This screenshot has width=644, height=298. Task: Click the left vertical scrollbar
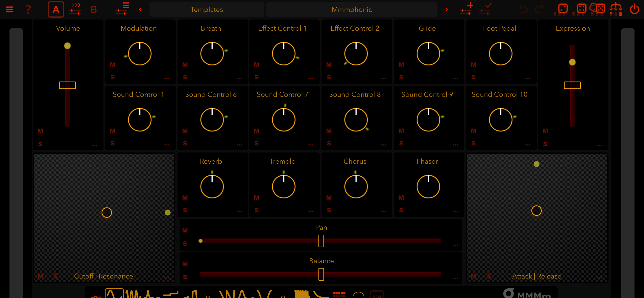16,163
